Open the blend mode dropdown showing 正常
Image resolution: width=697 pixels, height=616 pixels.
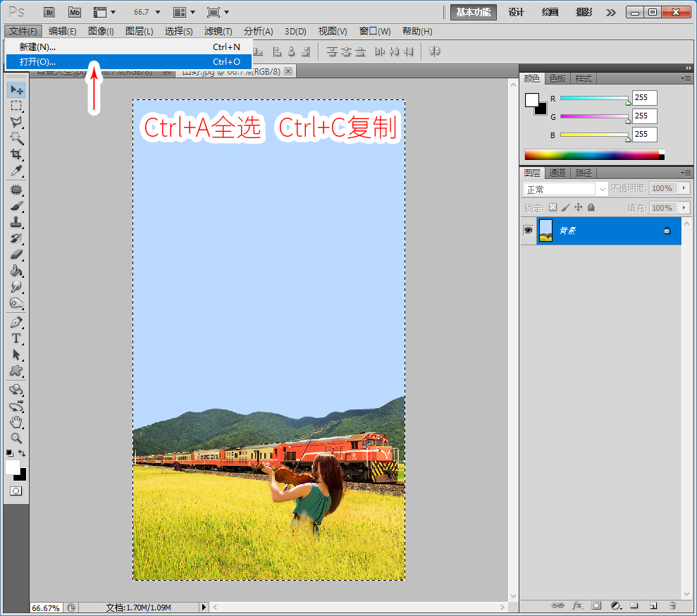click(565, 189)
